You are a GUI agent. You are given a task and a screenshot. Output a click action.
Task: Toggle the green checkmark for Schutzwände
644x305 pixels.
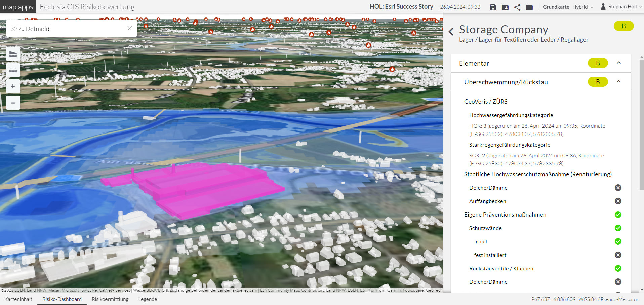click(x=618, y=228)
